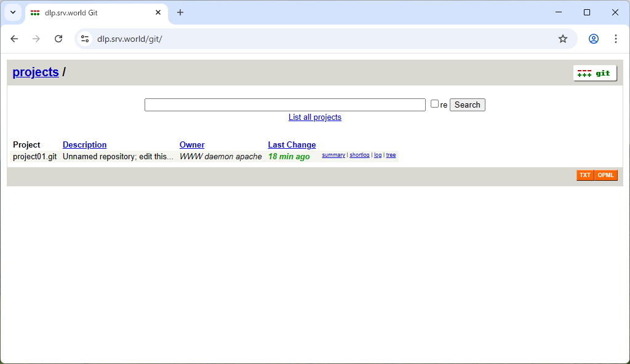Viewport: 630px width, 364px height.
Task: Bookmark this page with the star
Action: pyautogui.click(x=563, y=39)
